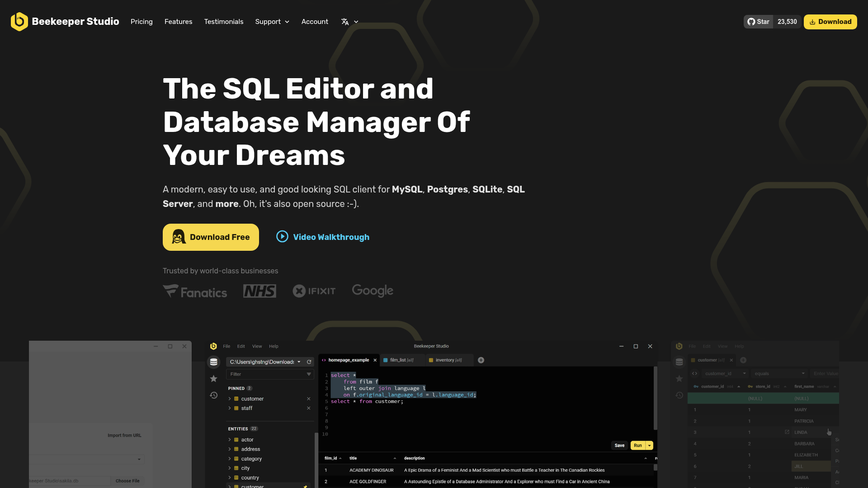Viewport: 868px width, 488px height.
Task: Click the GitHub Star button
Action: click(758, 22)
